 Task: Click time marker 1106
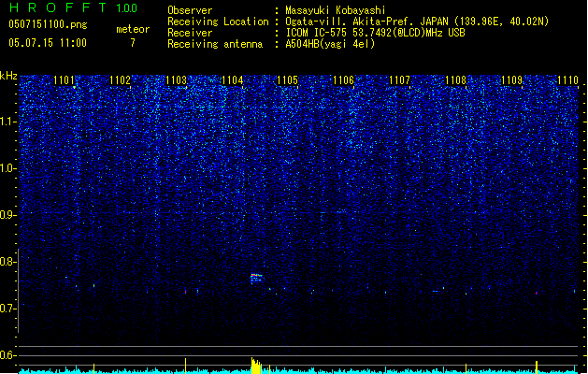[x=343, y=80]
